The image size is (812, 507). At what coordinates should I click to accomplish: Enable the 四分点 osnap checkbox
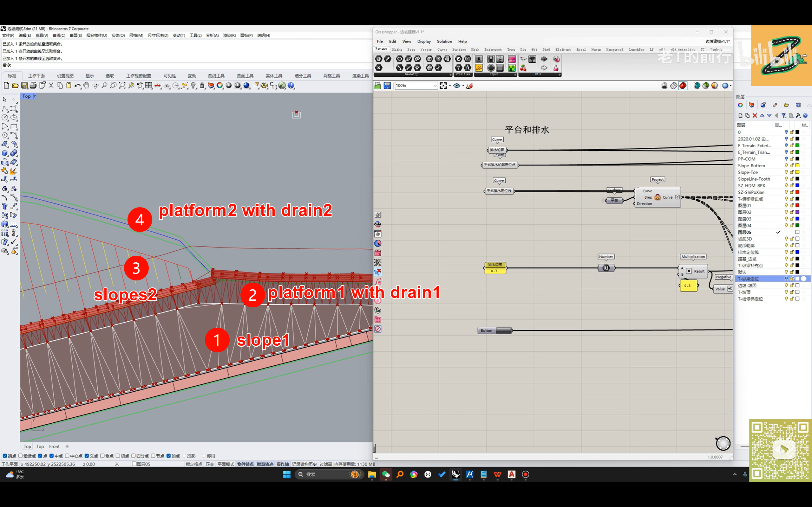tap(134, 456)
